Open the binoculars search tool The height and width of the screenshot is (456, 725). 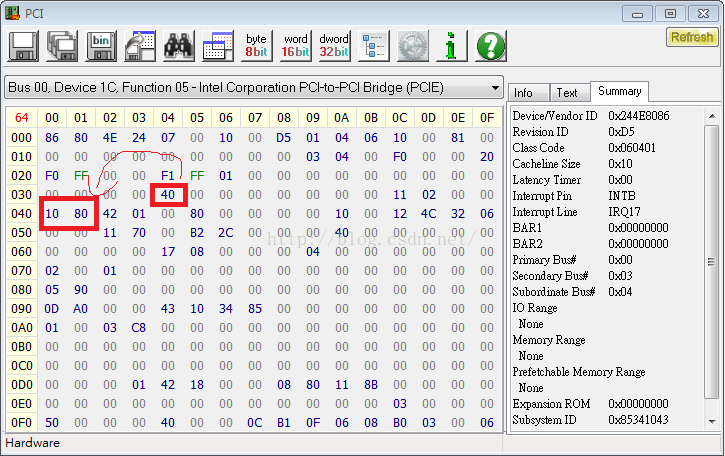click(178, 46)
